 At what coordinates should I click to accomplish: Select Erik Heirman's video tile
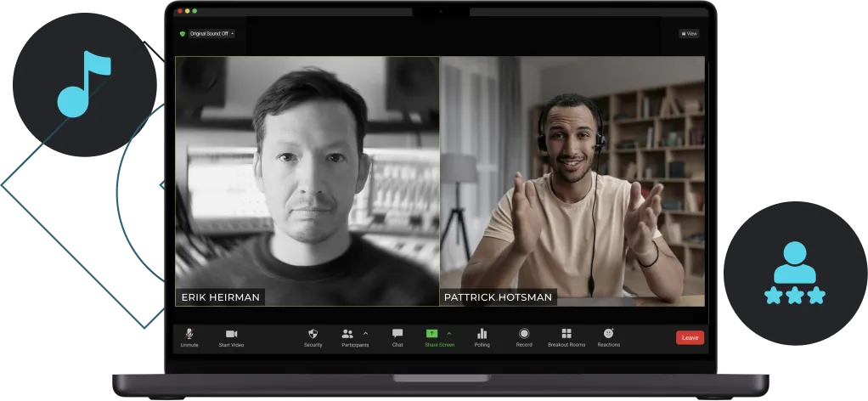(307, 180)
